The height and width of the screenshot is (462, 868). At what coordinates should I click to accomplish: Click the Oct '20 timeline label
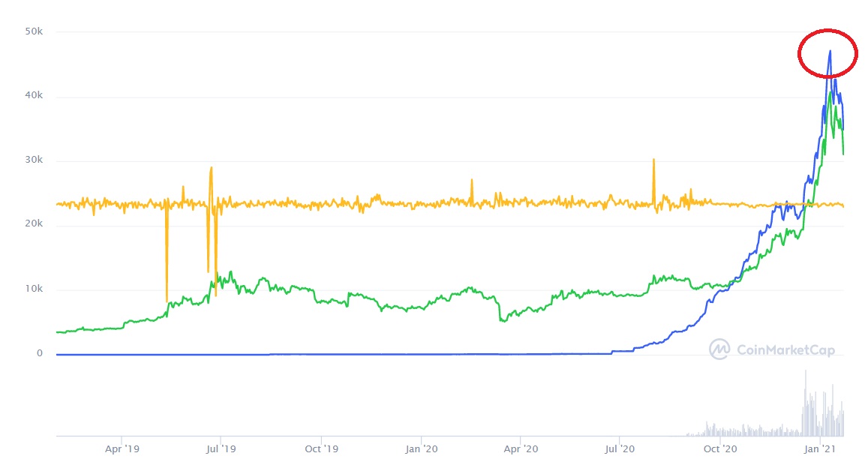click(x=719, y=448)
